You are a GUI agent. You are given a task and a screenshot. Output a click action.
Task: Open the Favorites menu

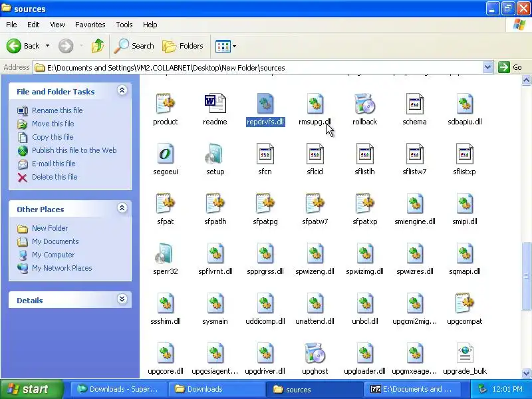pyautogui.click(x=90, y=25)
